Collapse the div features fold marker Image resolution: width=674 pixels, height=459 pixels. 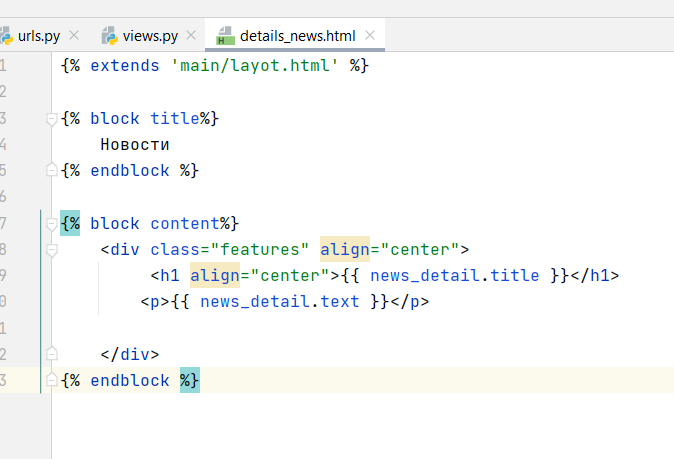click(x=52, y=250)
